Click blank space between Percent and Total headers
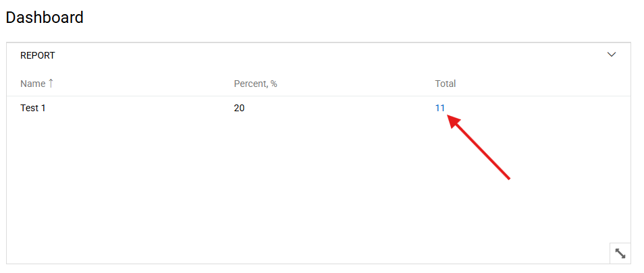The height and width of the screenshot is (273, 644). [358, 84]
